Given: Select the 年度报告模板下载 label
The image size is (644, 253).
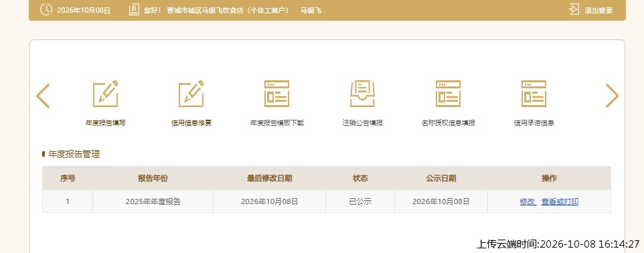Looking at the screenshot, I should tap(277, 122).
